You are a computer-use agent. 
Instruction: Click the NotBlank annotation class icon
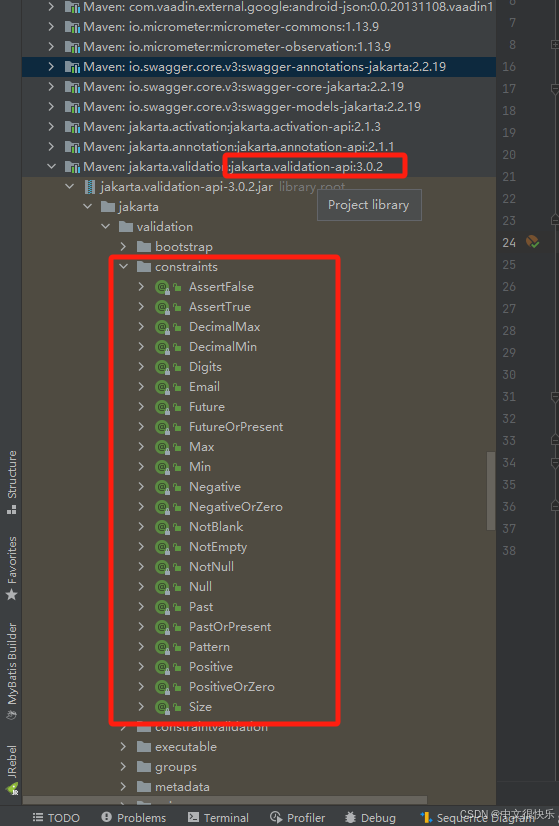(162, 527)
